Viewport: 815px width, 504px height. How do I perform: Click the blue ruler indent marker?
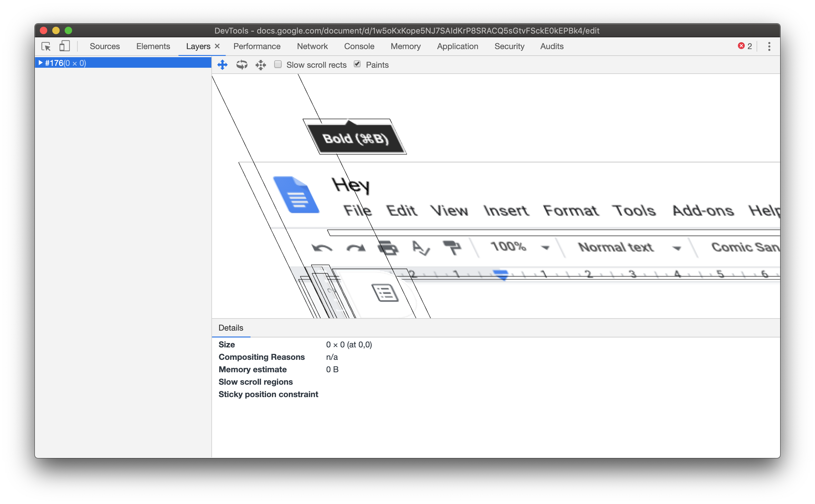pyautogui.click(x=500, y=275)
